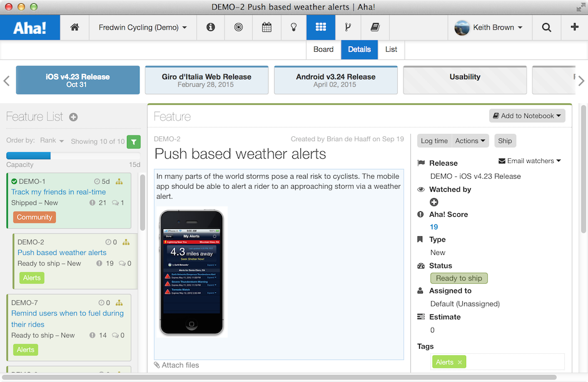Select the iOS v4.23 Release tab
This screenshot has width=588, height=382.
[x=78, y=80]
